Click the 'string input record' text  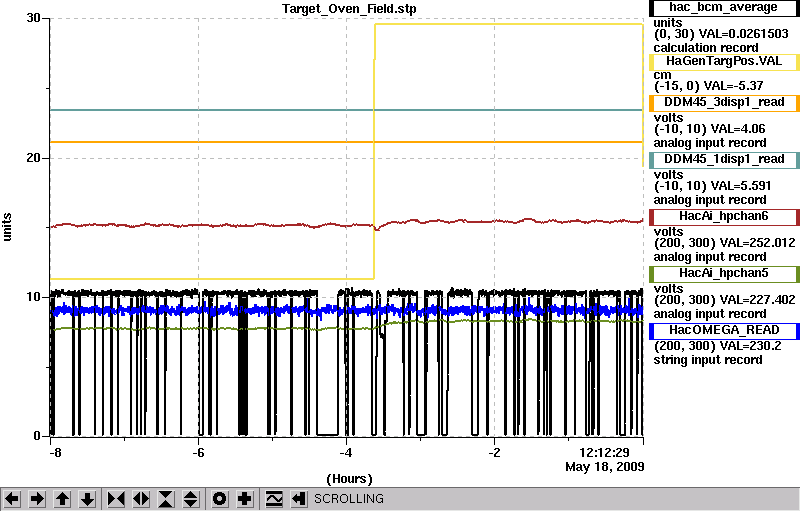coord(708,360)
